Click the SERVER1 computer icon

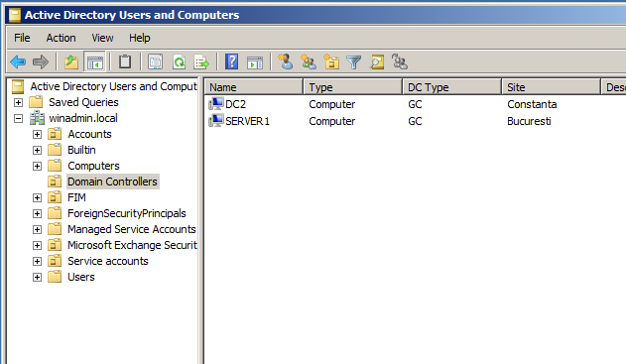216,121
